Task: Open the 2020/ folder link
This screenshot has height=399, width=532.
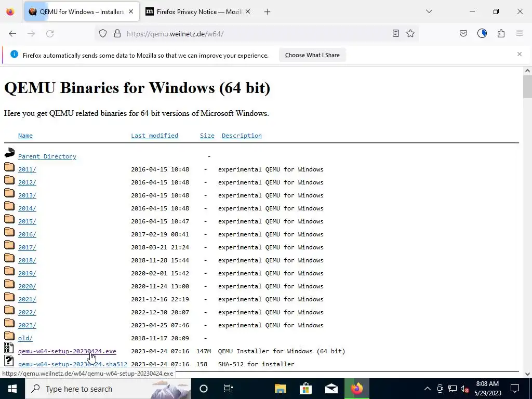Action: tap(27, 286)
